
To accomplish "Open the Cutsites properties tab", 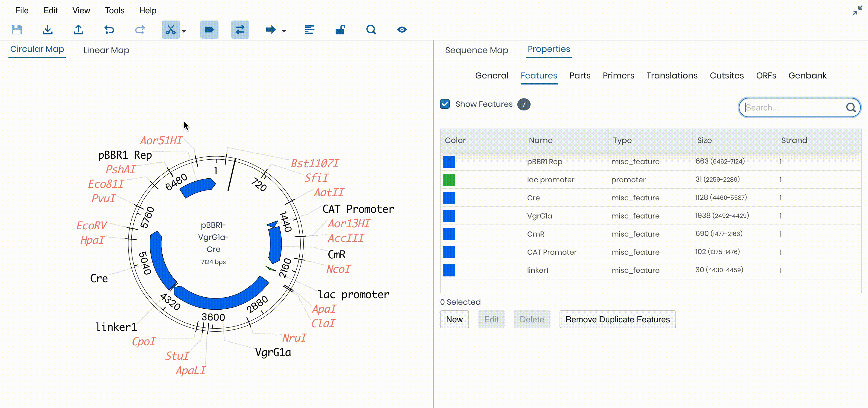I will [726, 75].
